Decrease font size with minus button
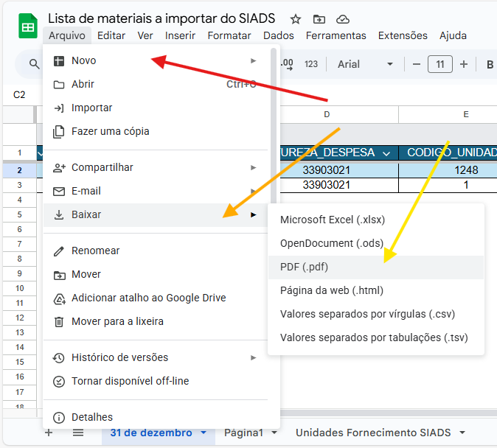Viewport: 497px width, 448px height. (x=417, y=64)
